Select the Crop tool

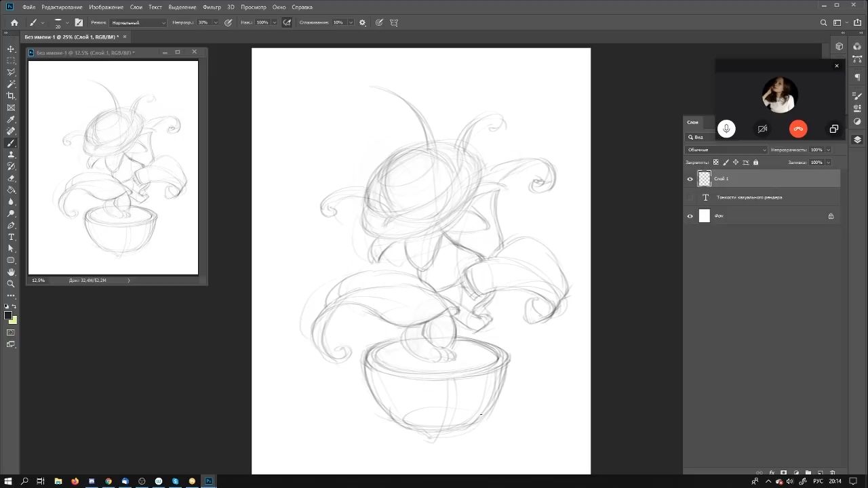(11, 96)
